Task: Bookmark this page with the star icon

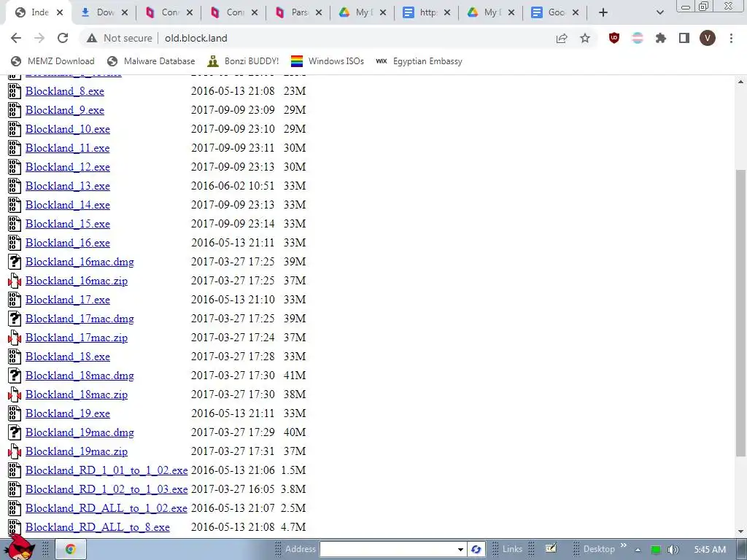Action: pos(585,38)
